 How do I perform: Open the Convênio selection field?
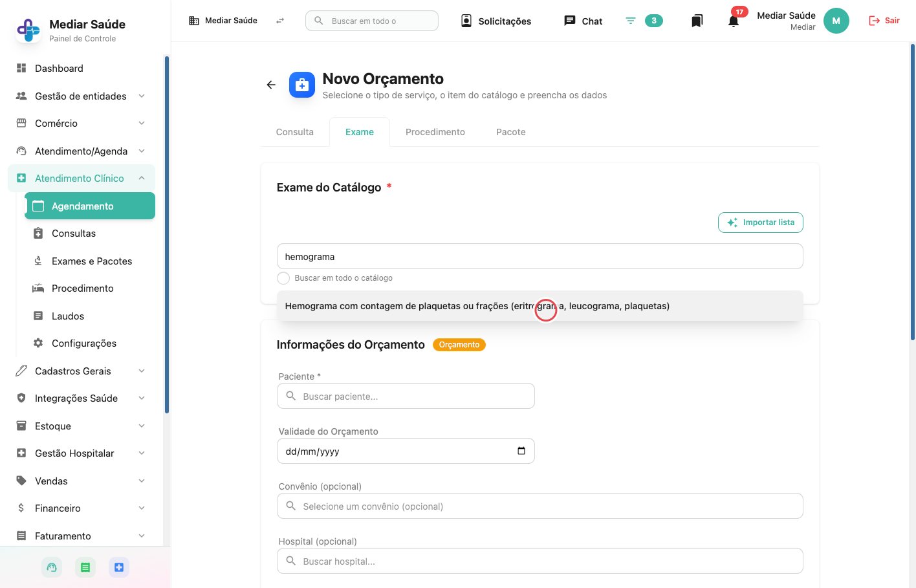pos(540,506)
